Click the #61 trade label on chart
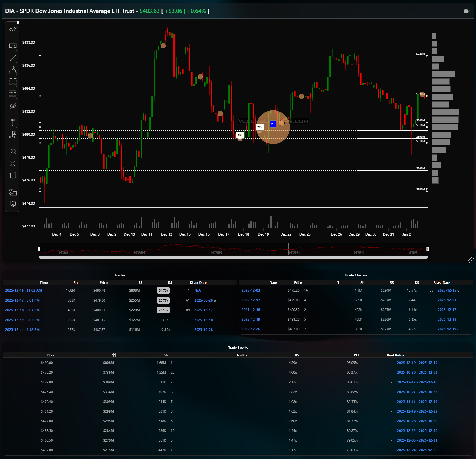The width and height of the screenshot is (476, 459). tap(240, 135)
